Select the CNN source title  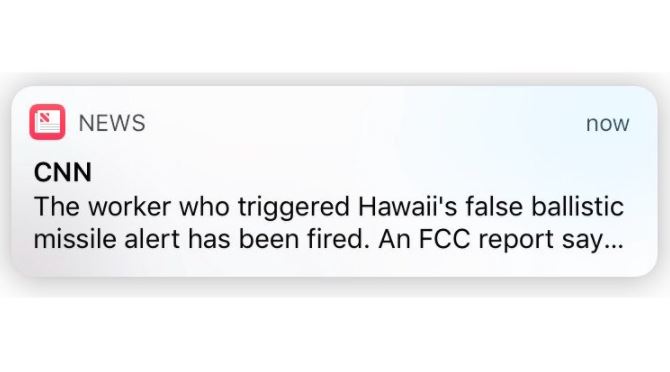click(x=62, y=172)
